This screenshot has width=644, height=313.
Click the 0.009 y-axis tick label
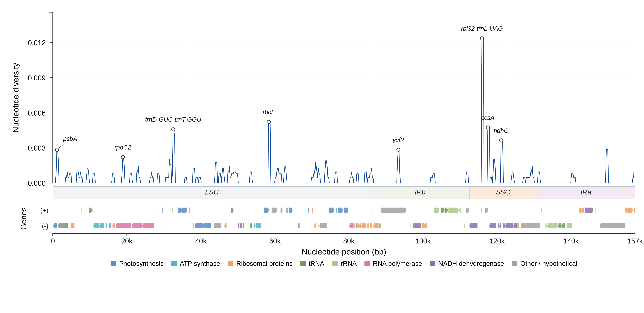(37, 78)
